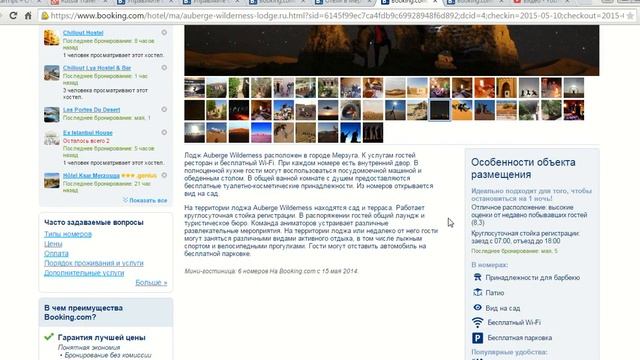Open the Оплата FAQ link

[56, 253]
